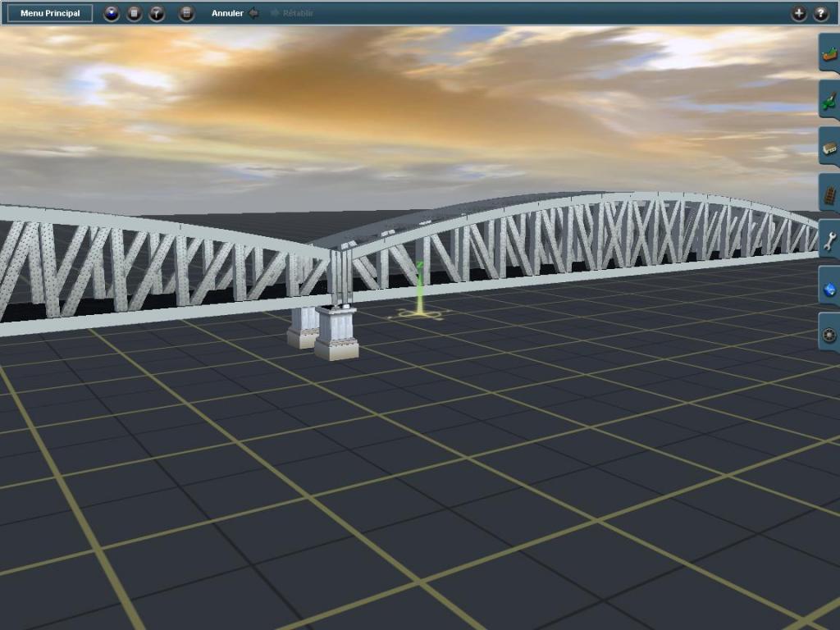Open the Objects house tab
The height and width of the screenshot is (630, 840).
(x=829, y=147)
